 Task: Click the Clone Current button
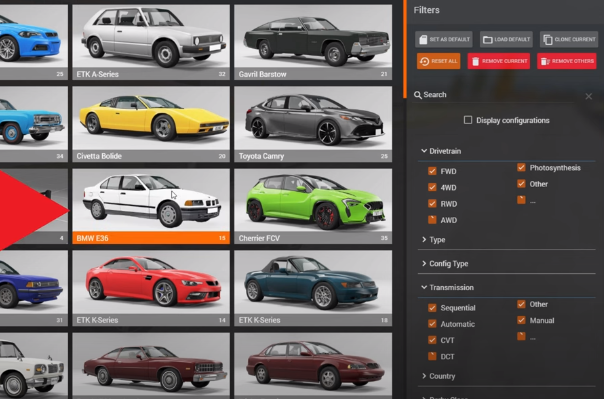tap(569, 39)
